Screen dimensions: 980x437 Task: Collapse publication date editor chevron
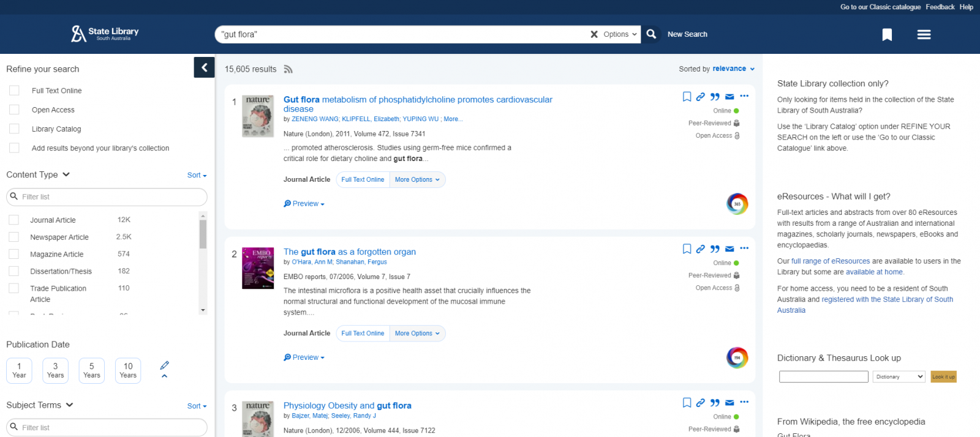pyautogui.click(x=164, y=376)
